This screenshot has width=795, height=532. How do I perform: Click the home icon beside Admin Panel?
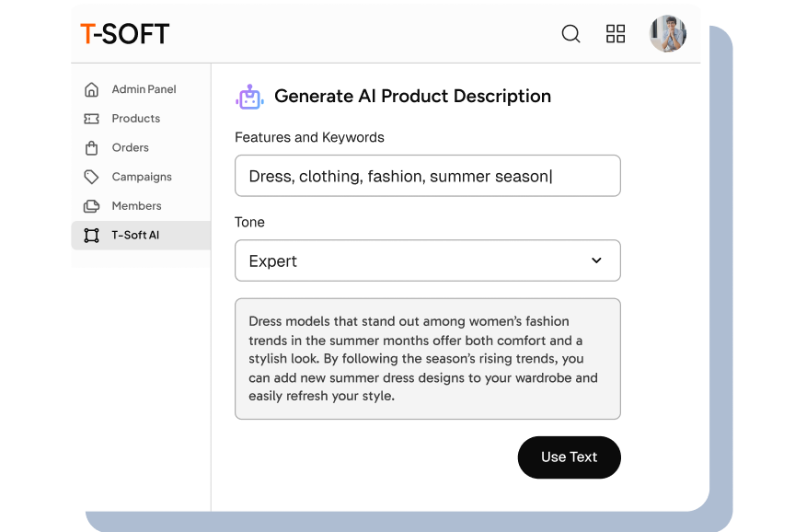(92, 89)
